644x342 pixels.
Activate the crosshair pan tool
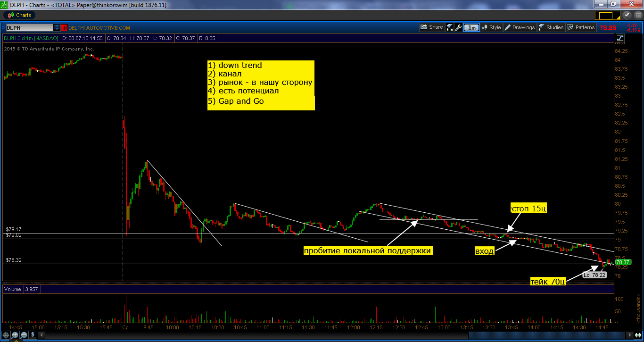pos(6,335)
